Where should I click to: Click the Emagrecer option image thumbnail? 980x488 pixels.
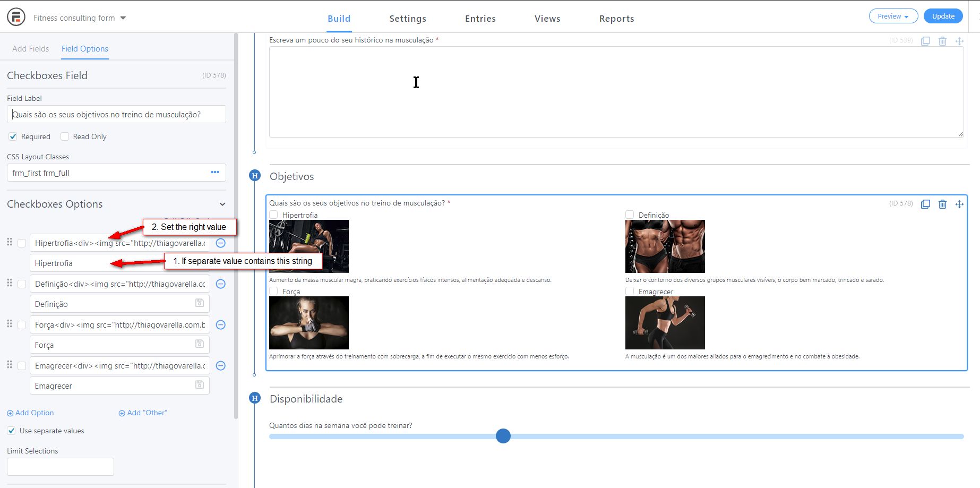point(665,323)
